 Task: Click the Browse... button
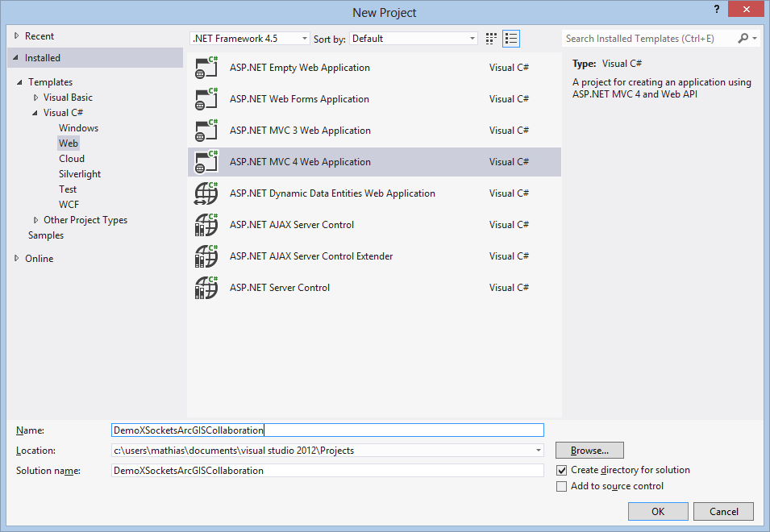[x=589, y=450]
